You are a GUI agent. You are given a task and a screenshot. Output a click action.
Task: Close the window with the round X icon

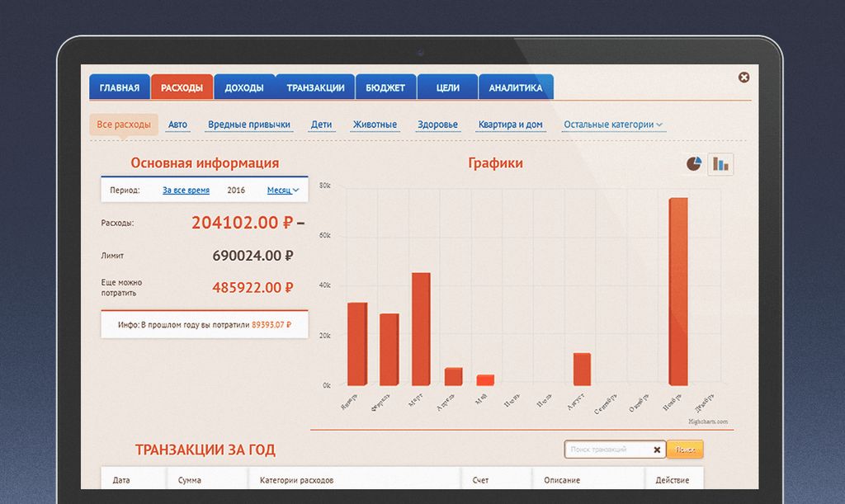tap(744, 78)
